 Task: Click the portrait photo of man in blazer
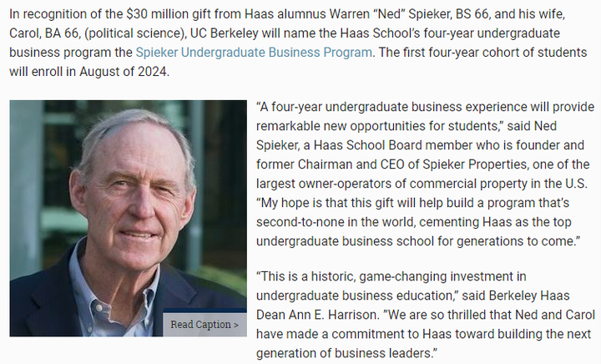coord(128,219)
